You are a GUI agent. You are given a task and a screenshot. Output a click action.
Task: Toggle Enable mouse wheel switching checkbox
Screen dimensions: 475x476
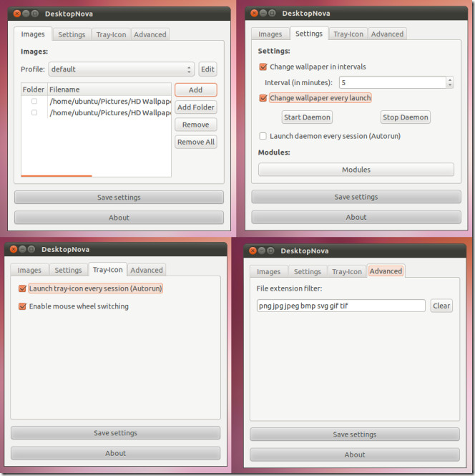(x=22, y=306)
